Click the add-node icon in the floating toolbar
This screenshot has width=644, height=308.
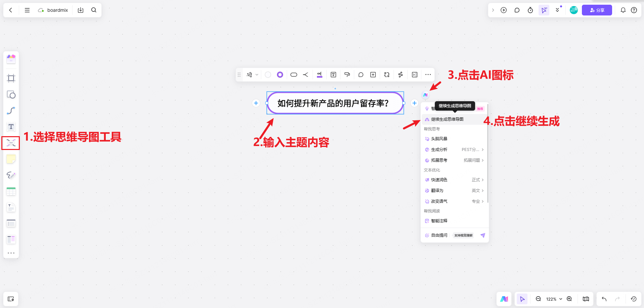[373, 75]
